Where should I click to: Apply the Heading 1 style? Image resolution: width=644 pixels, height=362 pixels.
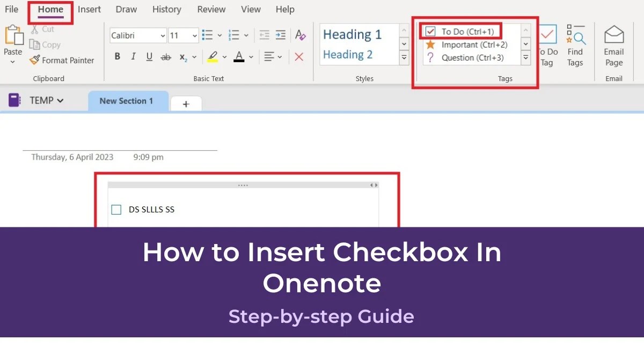[353, 34]
